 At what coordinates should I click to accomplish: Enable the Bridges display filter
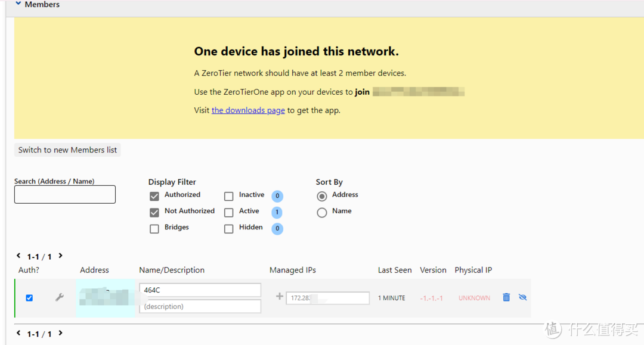pos(154,229)
